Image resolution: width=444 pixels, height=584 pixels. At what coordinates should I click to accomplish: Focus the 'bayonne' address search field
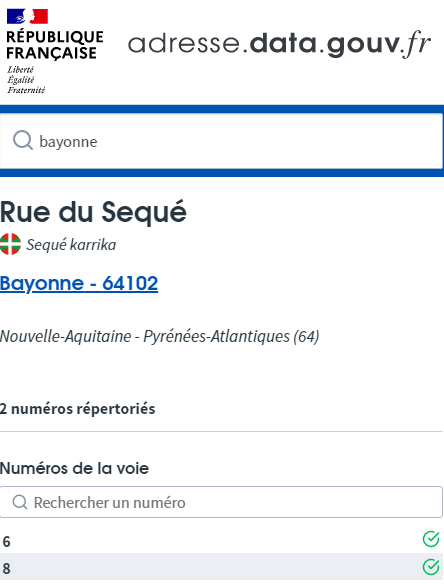222,141
